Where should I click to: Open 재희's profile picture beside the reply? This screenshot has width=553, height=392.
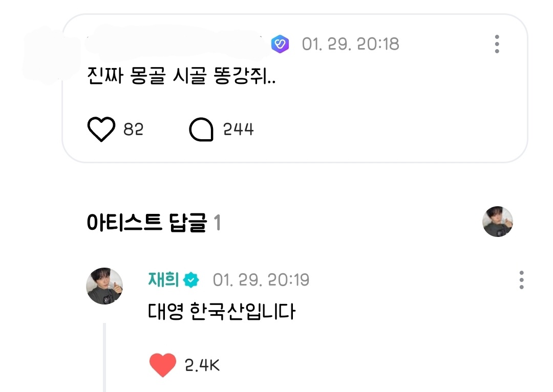104,286
